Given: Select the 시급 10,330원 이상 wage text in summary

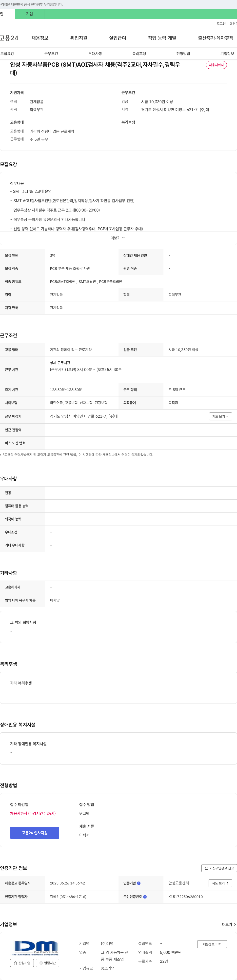Looking at the screenshot, I should click(x=157, y=101).
